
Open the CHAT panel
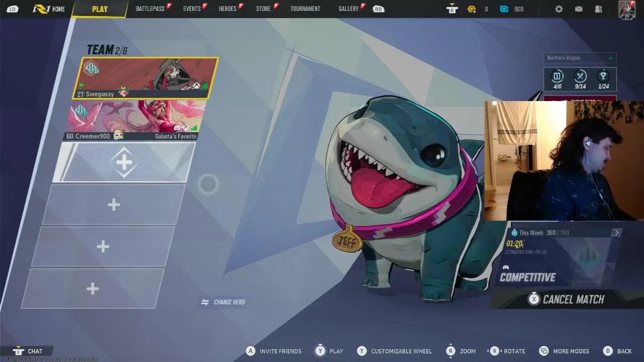[28, 351]
